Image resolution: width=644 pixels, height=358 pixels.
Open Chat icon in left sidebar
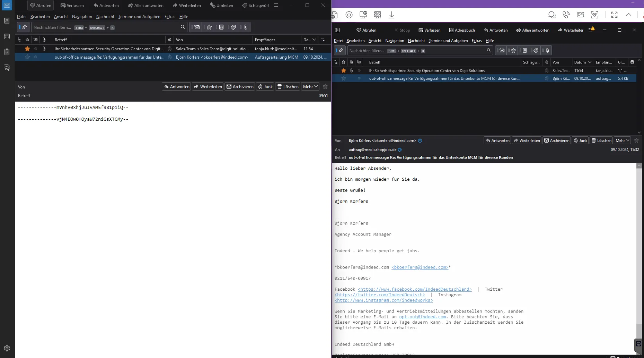pyautogui.click(x=7, y=67)
